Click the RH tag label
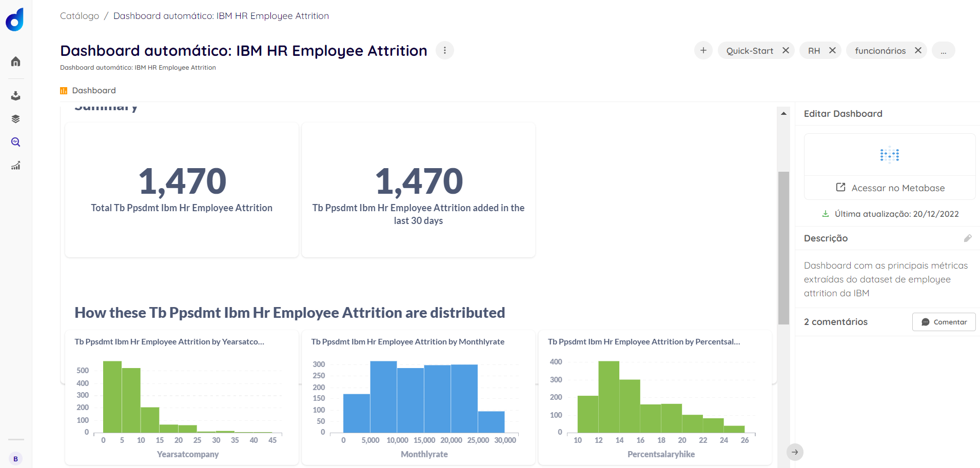The width and height of the screenshot is (980, 468). pyautogui.click(x=814, y=51)
